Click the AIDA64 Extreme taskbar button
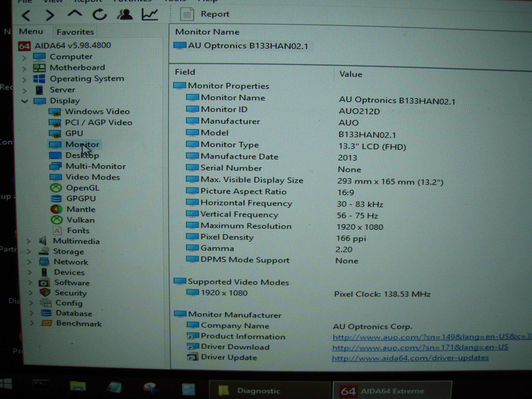Screen dimensions: 532x399 coord(392,391)
